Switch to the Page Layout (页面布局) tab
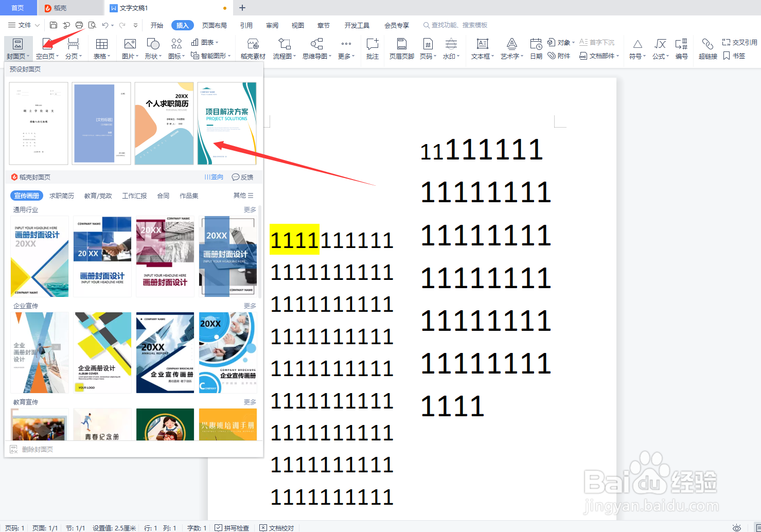The height and width of the screenshot is (532, 761). [x=215, y=25]
